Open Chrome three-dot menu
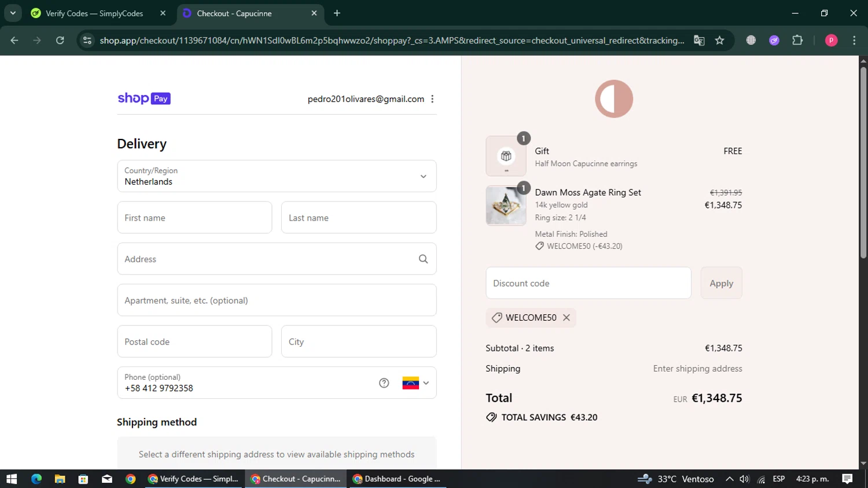 pos(854,41)
